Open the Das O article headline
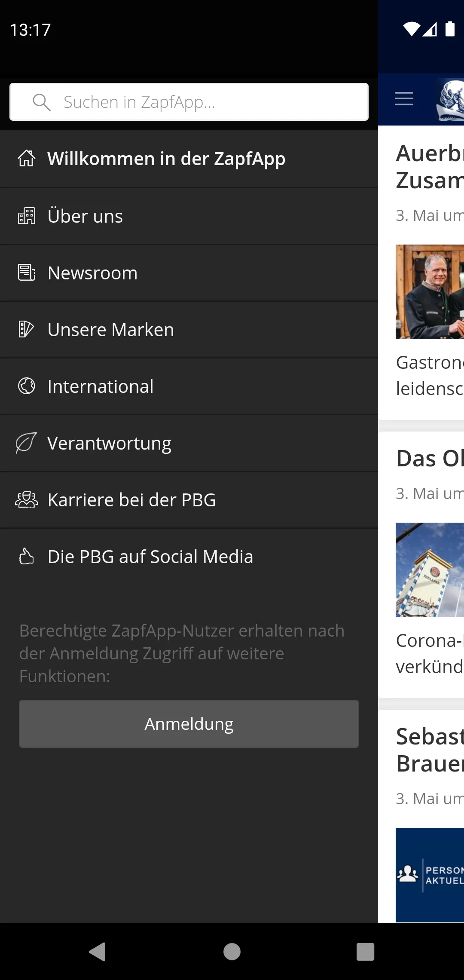 coord(430,458)
